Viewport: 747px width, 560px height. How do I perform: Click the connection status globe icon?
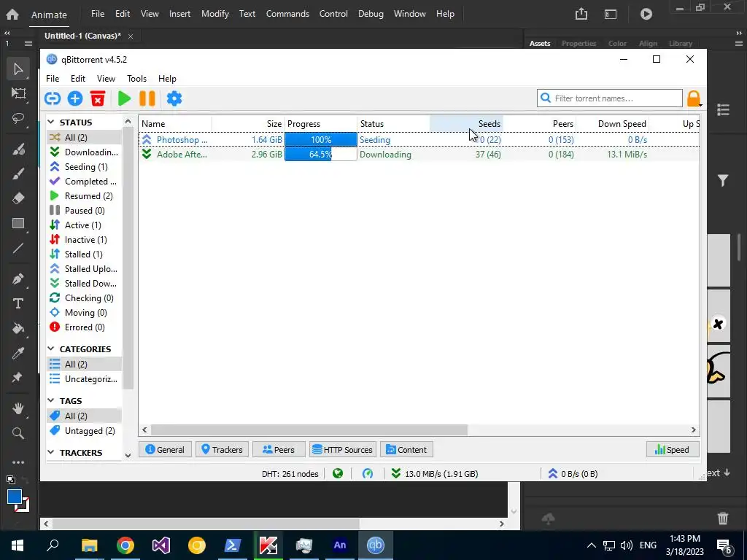pos(338,473)
